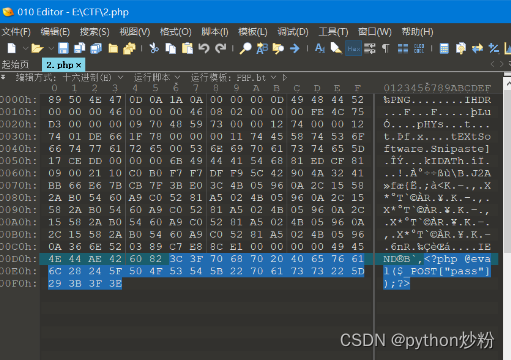Open the 窗口(W) menu
The image size is (511, 360).
[375, 32]
